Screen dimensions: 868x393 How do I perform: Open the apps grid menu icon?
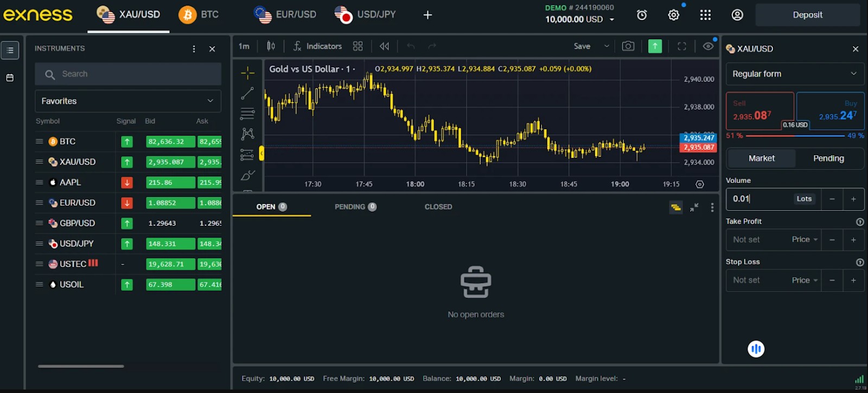[705, 15]
